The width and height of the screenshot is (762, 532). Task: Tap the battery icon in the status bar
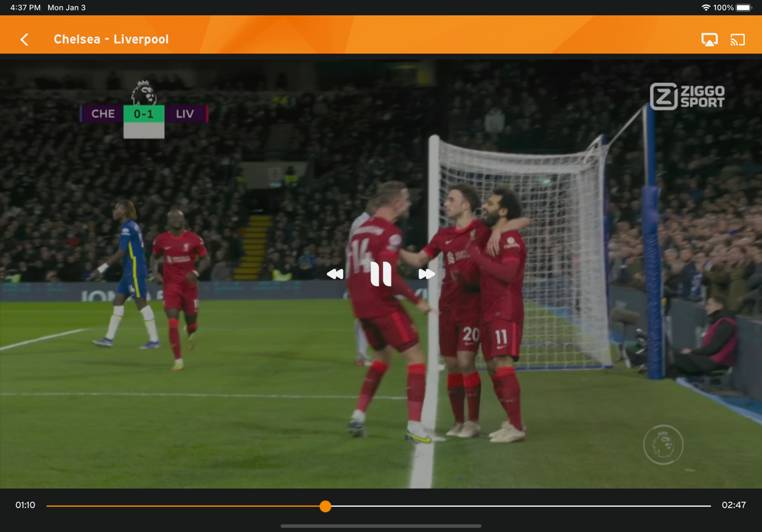pyautogui.click(x=744, y=7)
